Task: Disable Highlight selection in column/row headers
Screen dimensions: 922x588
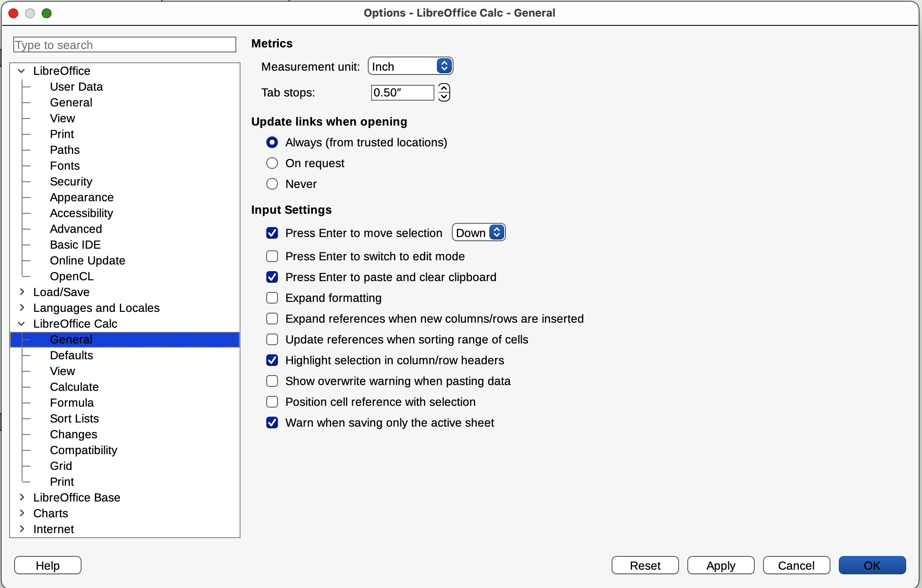Action: click(x=272, y=360)
